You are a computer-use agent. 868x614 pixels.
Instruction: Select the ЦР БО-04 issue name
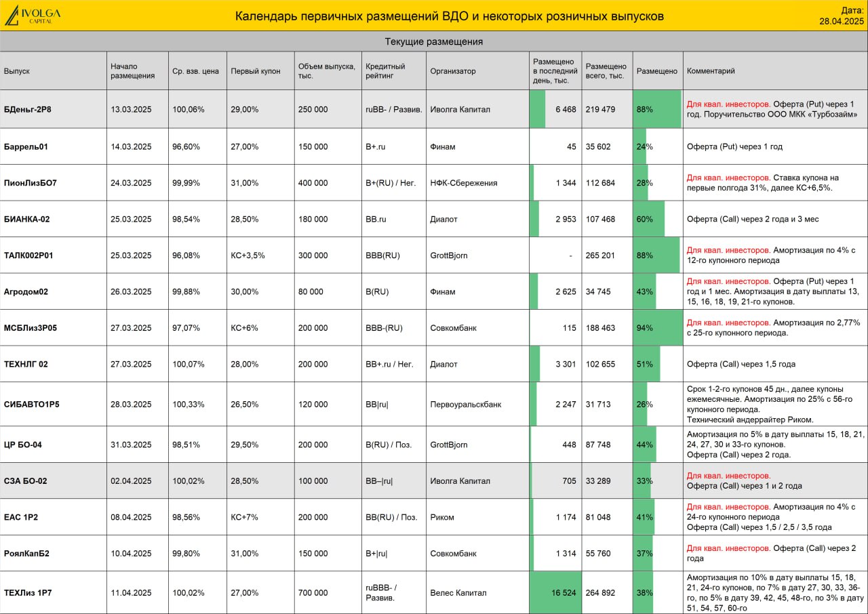click(x=24, y=445)
